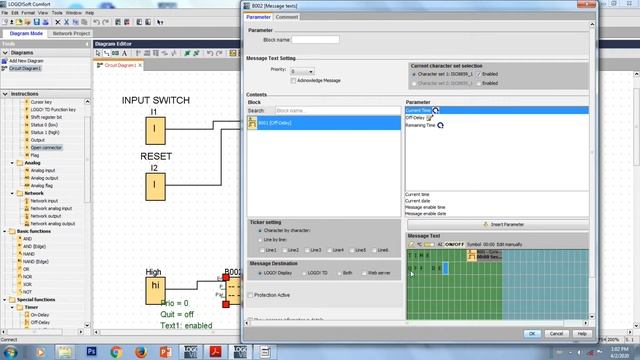The width and height of the screenshot is (640, 360).
Task: Close the Circuit Diagram1 tab
Action: click(140, 65)
